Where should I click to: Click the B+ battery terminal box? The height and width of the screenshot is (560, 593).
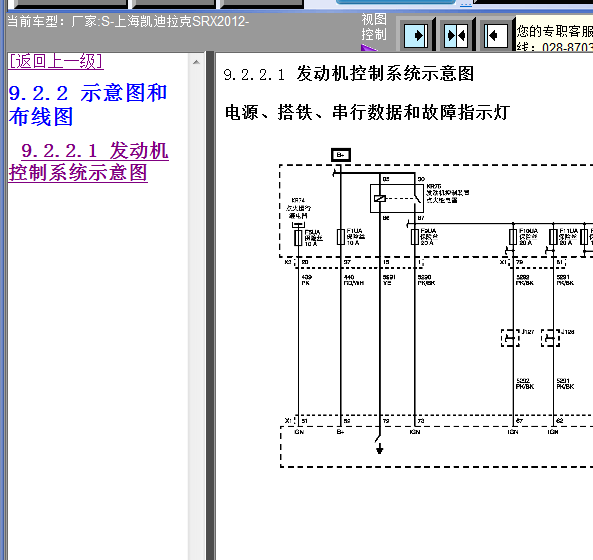[341, 155]
